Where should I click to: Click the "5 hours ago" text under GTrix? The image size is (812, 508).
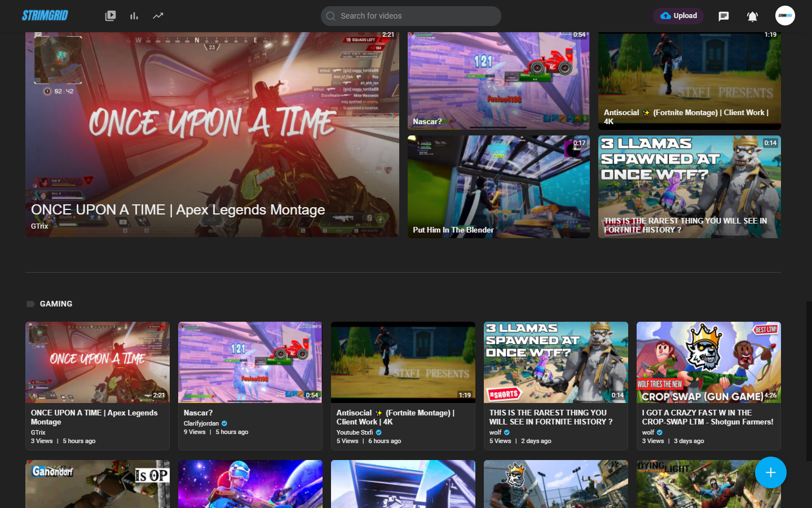pyautogui.click(x=79, y=441)
